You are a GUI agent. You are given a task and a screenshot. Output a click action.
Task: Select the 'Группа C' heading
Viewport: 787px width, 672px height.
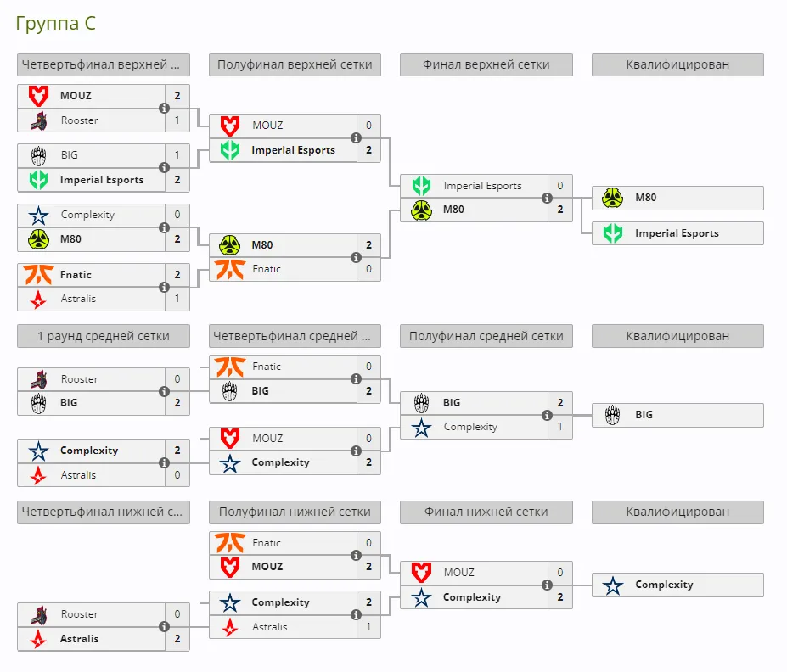(55, 24)
